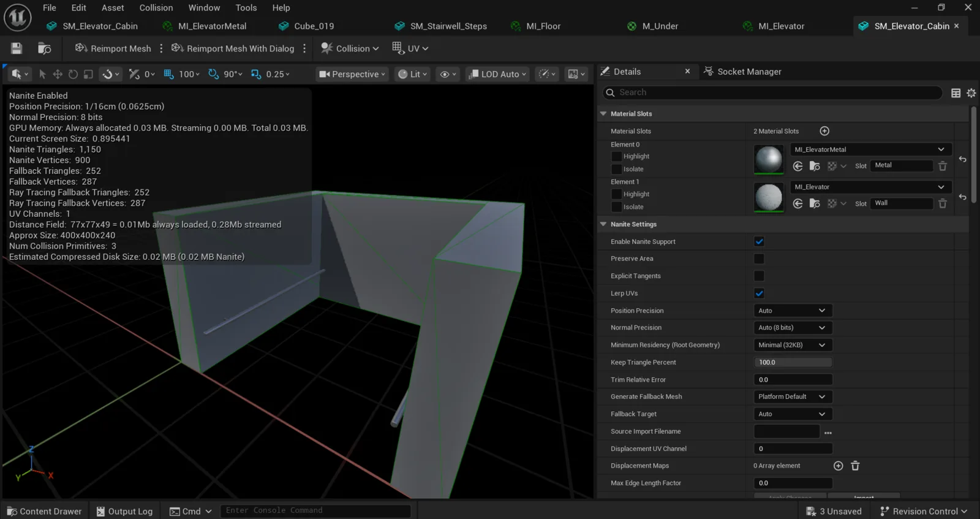This screenshot has height=519, width=980.
Task: Open the Tools menu
Action: coord(246,8)
